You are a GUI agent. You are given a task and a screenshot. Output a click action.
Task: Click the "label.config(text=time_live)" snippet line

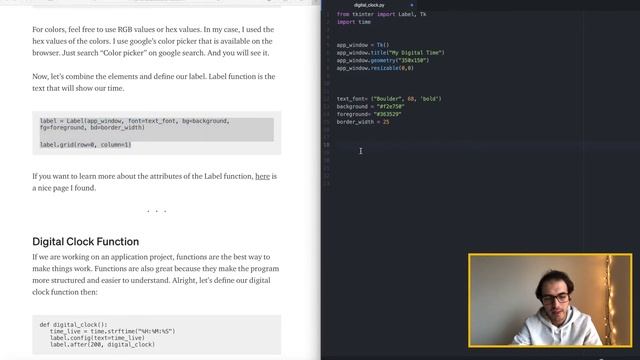click(97, 338)
